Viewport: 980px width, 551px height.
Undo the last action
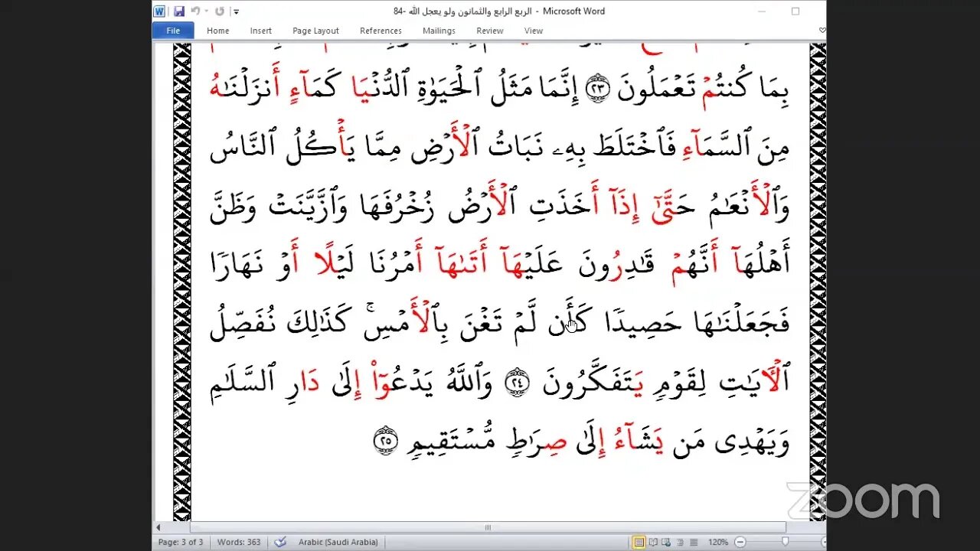point(195,11)
